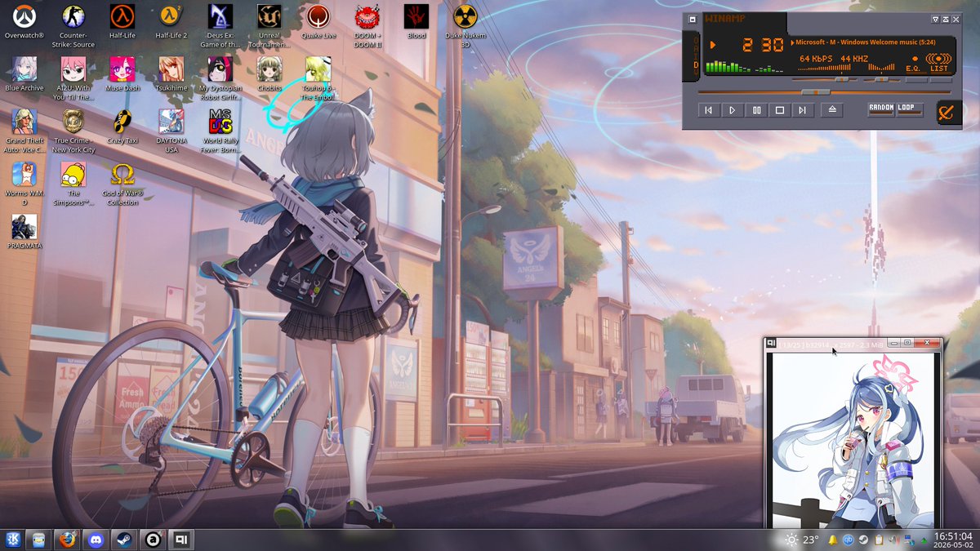980x551 pixels.
Task: Open the Overwatch desktop shortcut
Action: coord(24,22)
